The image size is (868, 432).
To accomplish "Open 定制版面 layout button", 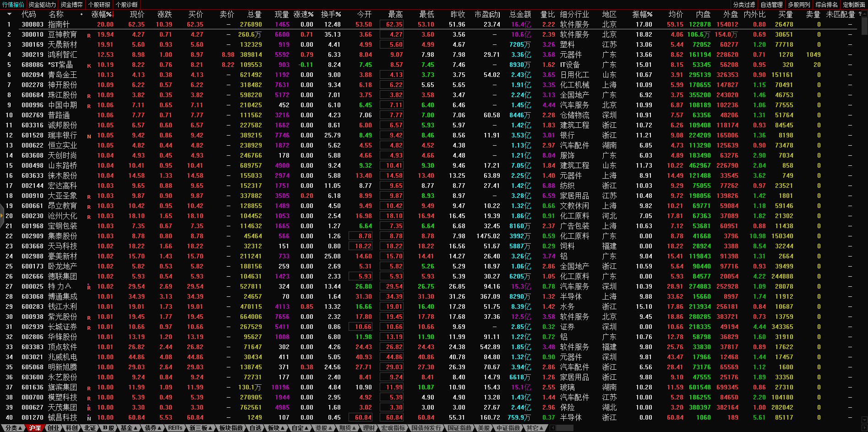I will 854,5.
